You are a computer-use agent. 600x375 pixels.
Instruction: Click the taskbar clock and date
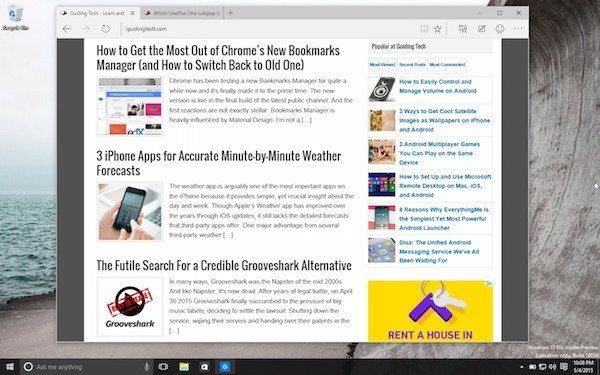pyautogui.click(x=584, y=367)
